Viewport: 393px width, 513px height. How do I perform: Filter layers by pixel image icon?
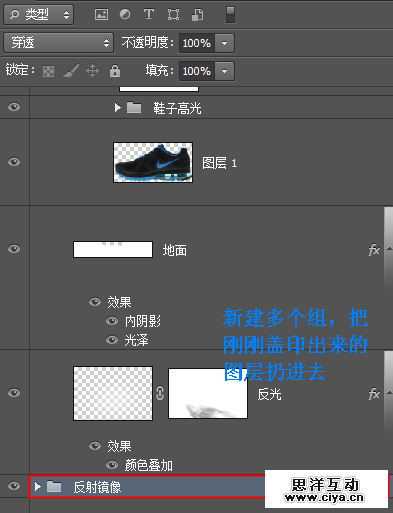(101, 15)
